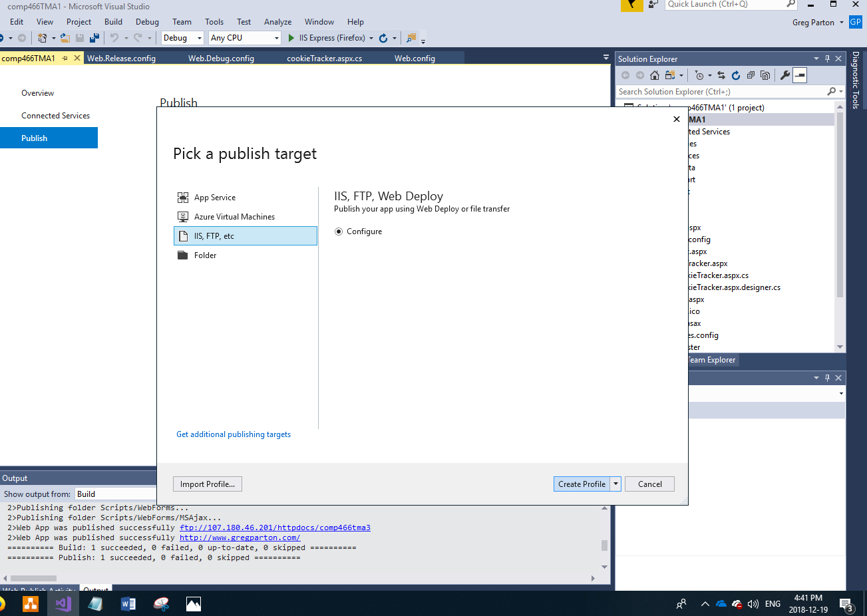Click the Solution Explorer Home icon
The width and height of the screenshot is (867, 616).
click(655, 75)
